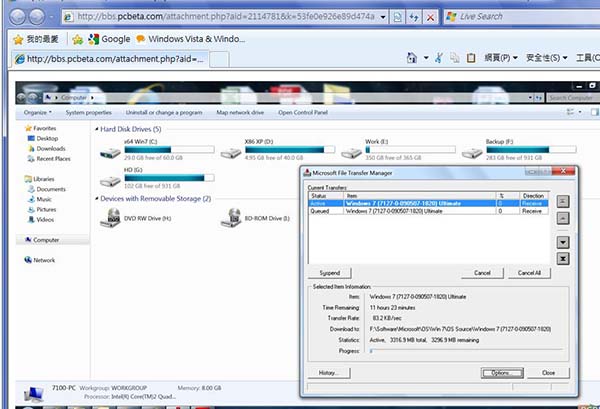Go back with the browser Back button

pos(17,16)
